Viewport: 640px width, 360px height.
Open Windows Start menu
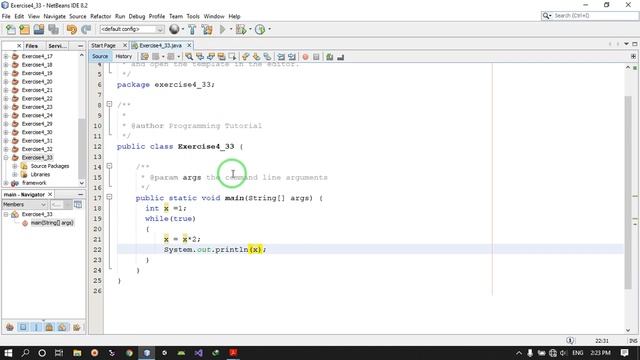pyautogui.click(x=8, y=353)
